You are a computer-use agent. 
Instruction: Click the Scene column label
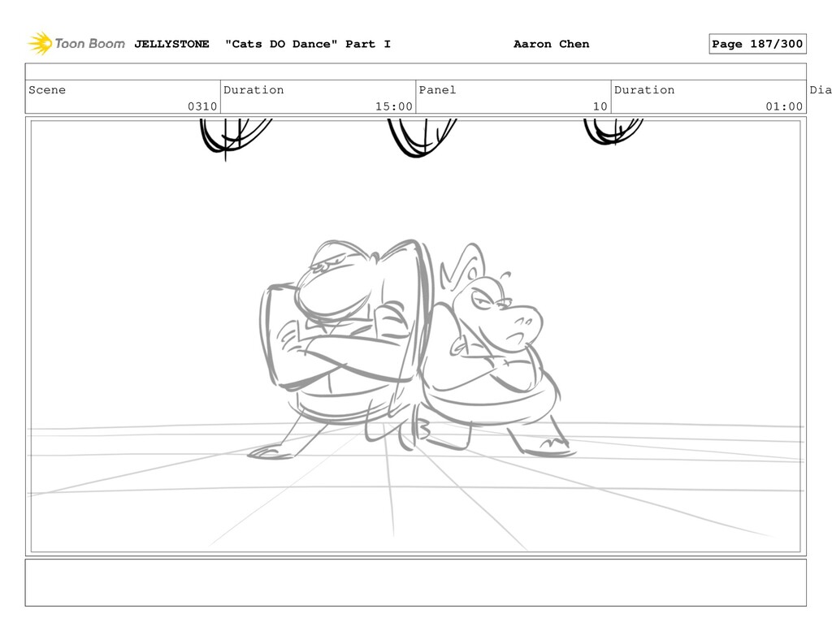pyautogui.click(x=47, y=89)
